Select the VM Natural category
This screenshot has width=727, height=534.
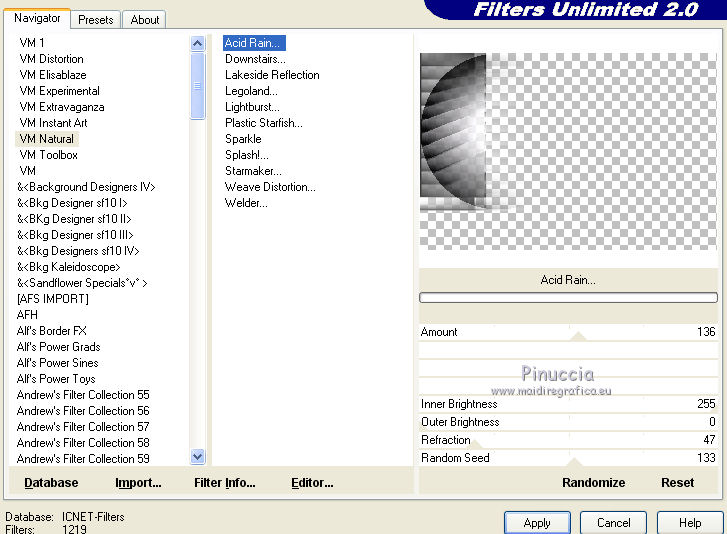47,139
